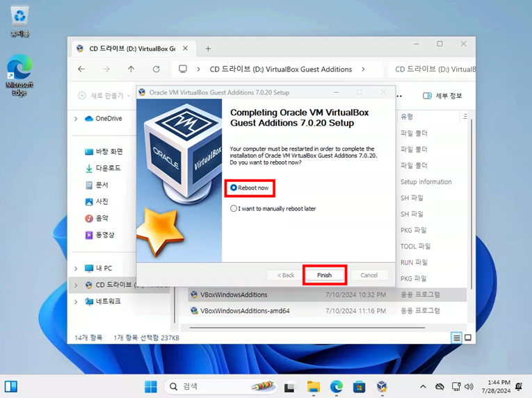Viewport: 532px width, 398px height.
Task: Open the 새로 만들기 (New) menu
Action: (104, 96)
